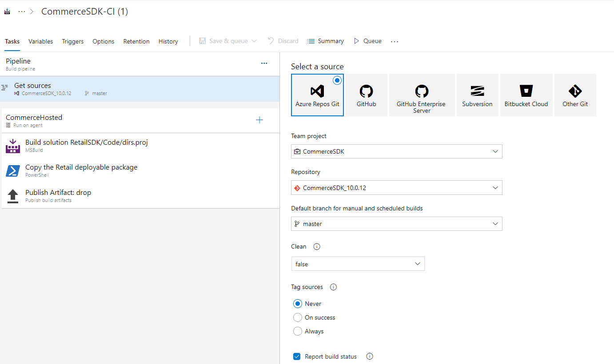Select the Bitbucket Cloud source tile
Screen dimensions: 614x364
(x=526, y=95)
